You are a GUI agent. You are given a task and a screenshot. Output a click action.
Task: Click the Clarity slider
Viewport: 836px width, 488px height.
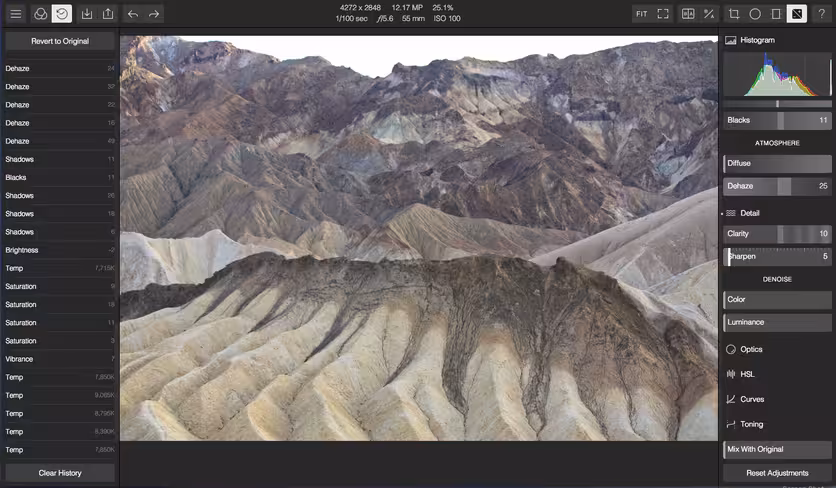(x=777, y=234)
